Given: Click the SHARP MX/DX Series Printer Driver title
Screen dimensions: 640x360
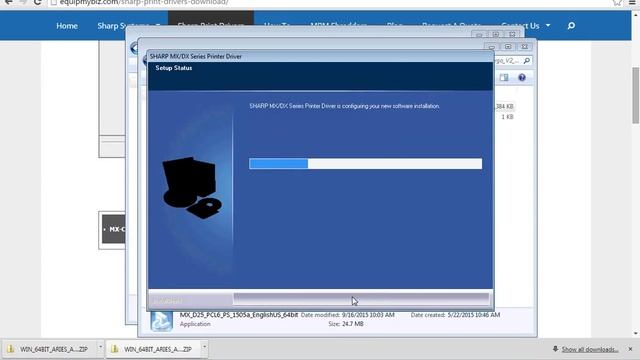Looking at the screenshot, I should click(x=196, y=56).
